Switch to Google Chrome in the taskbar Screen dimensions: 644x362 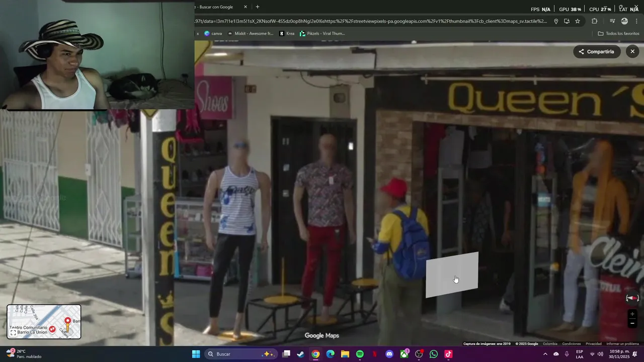(x=315, y=354)
